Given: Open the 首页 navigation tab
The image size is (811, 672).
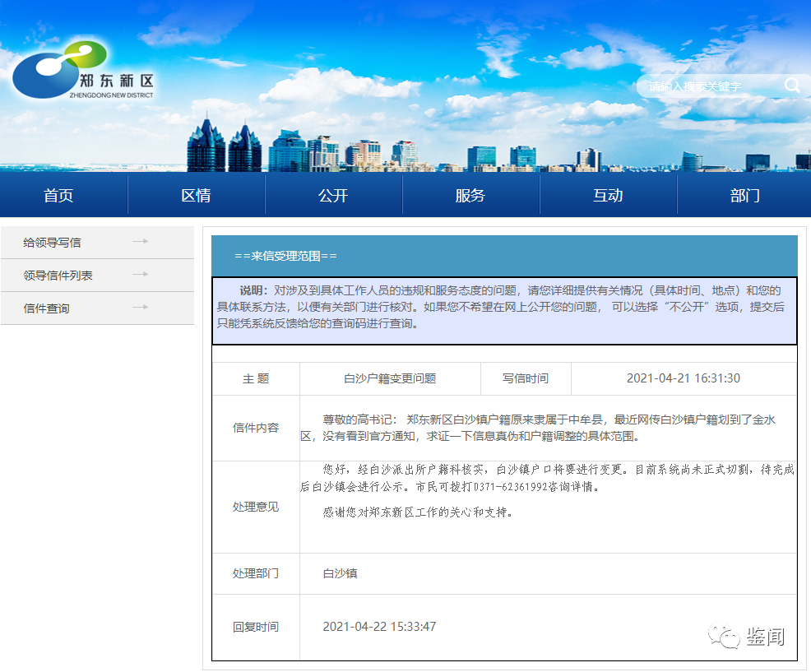Looking at the screenshot, I should click(x=58, y=196).
